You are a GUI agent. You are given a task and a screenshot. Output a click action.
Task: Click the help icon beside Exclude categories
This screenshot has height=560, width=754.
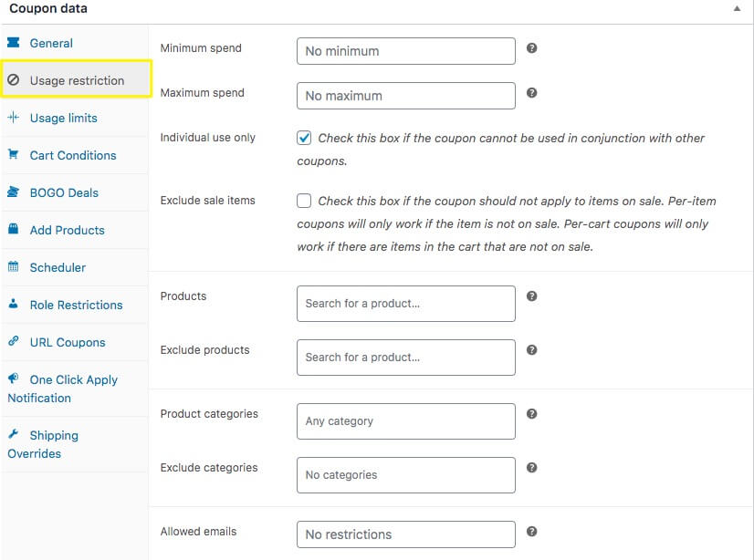532,467
